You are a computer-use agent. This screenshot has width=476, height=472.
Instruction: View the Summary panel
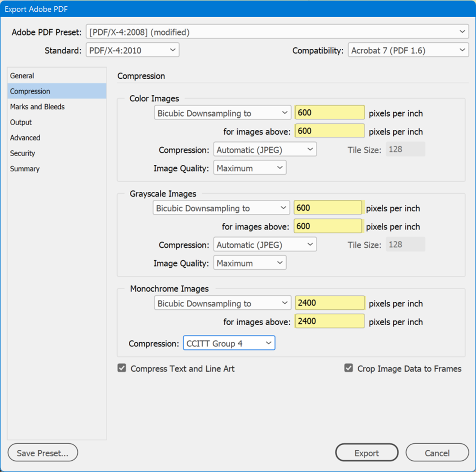tap(25, 169)
